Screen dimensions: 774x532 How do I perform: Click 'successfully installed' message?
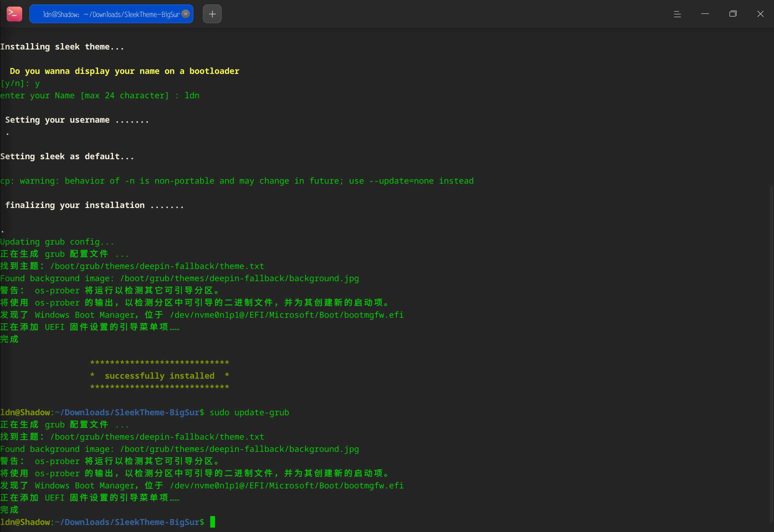pos(160,376)
